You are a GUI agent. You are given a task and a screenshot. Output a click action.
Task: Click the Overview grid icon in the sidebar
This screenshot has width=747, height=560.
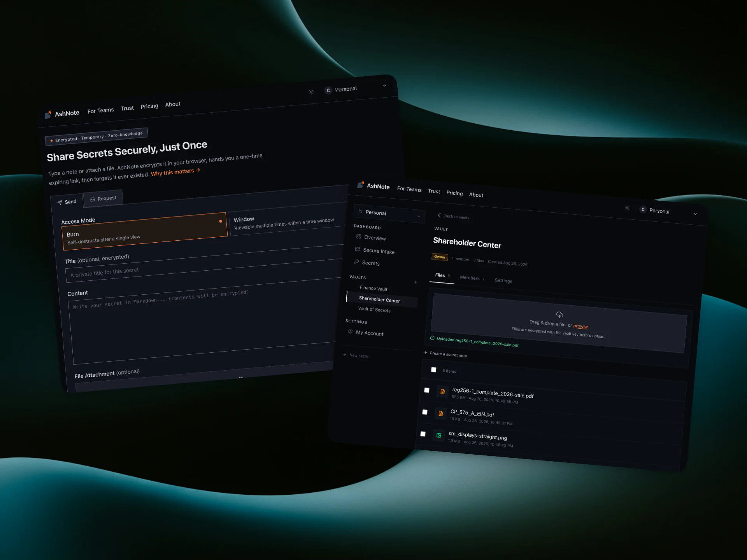(359, 236)
